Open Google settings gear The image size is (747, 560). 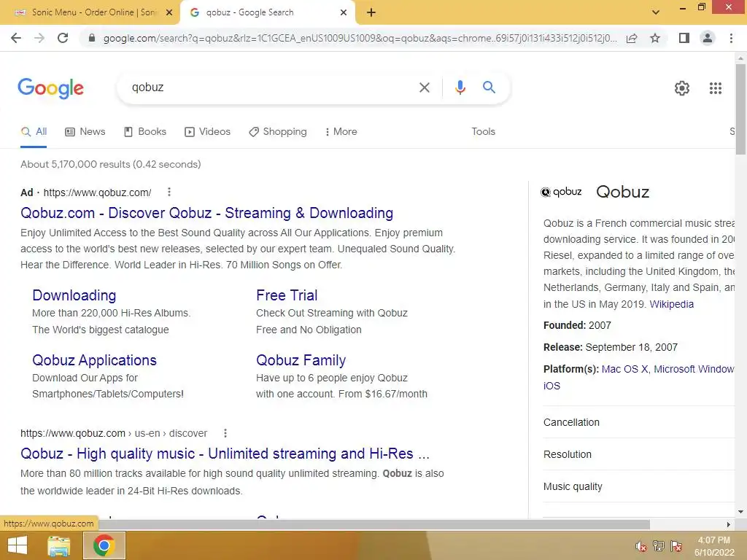[x=682, y=88]
